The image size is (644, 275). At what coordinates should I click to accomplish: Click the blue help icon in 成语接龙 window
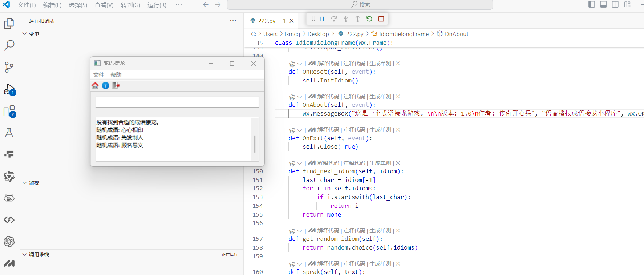pos(105,85)
